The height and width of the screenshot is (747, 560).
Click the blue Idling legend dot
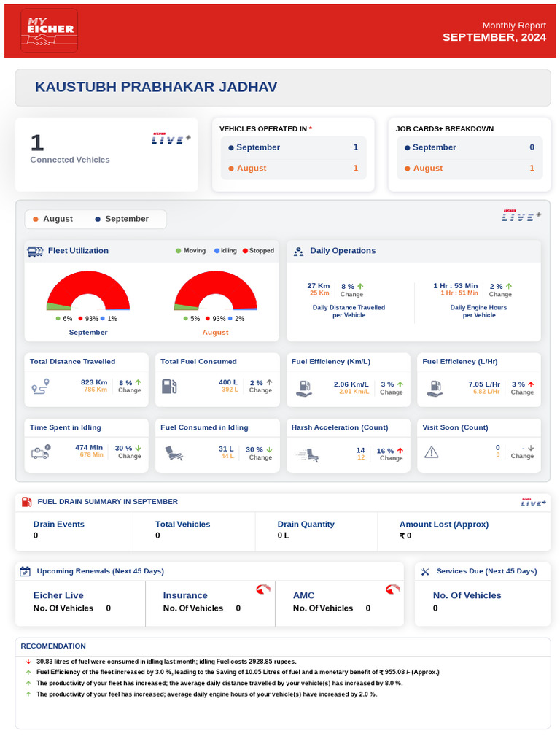217,251
